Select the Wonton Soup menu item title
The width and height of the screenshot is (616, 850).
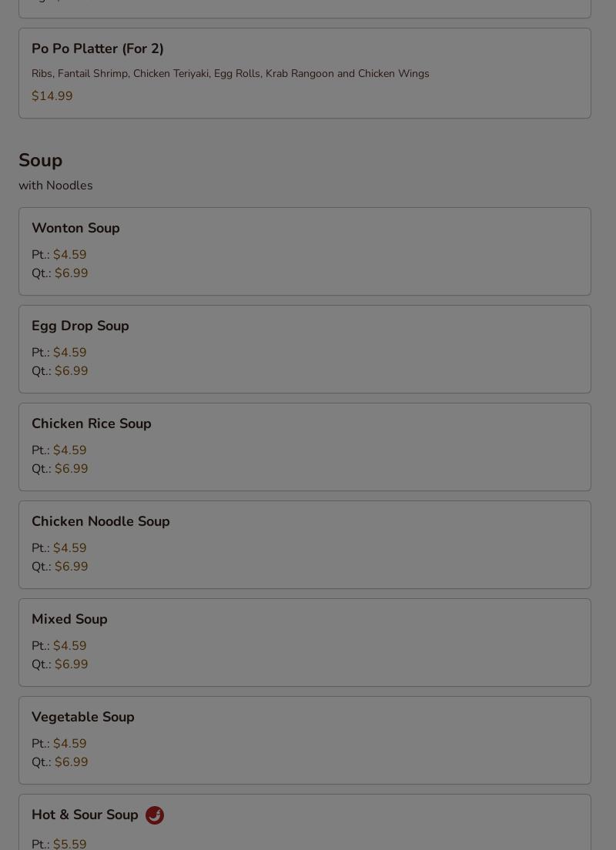(75, 228)
